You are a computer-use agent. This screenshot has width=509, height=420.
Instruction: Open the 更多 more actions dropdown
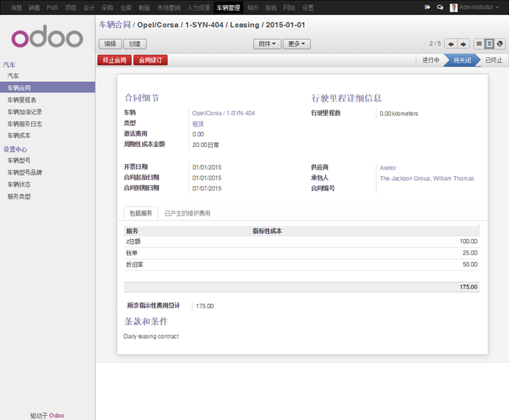[297, 44]
